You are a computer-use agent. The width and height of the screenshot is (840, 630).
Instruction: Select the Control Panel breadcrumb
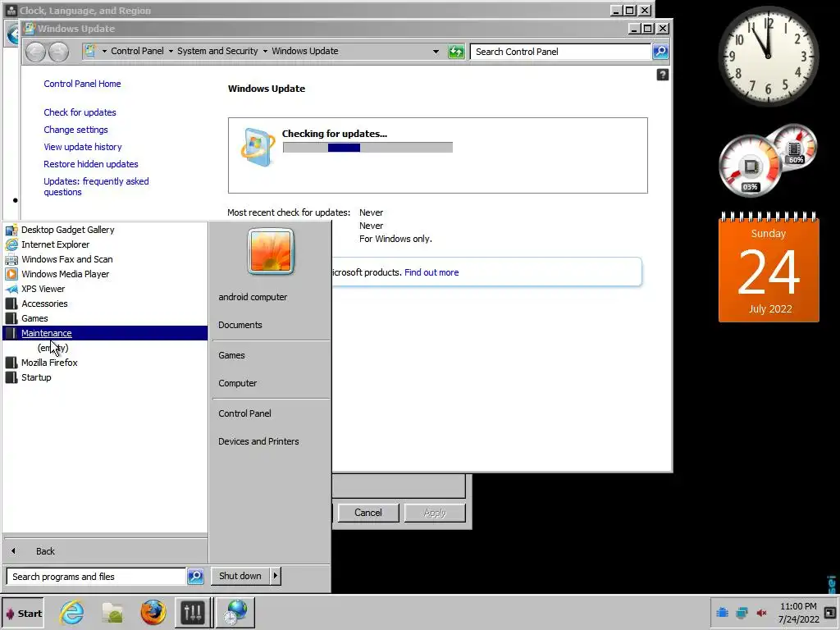(137, 51)
